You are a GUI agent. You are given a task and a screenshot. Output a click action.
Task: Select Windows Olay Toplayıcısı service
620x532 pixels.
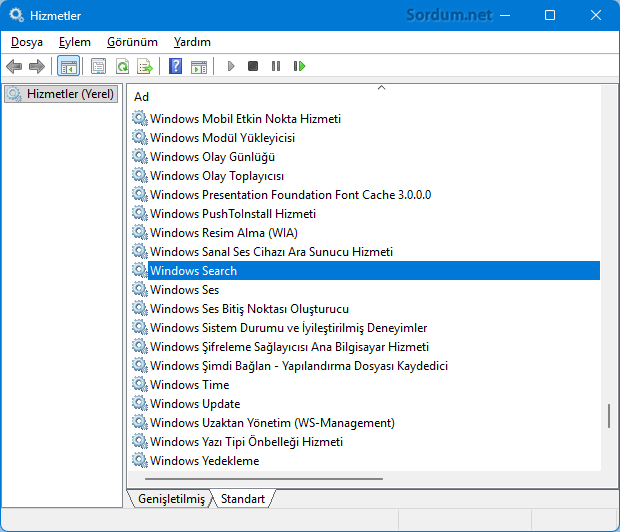tap(217, 176)
